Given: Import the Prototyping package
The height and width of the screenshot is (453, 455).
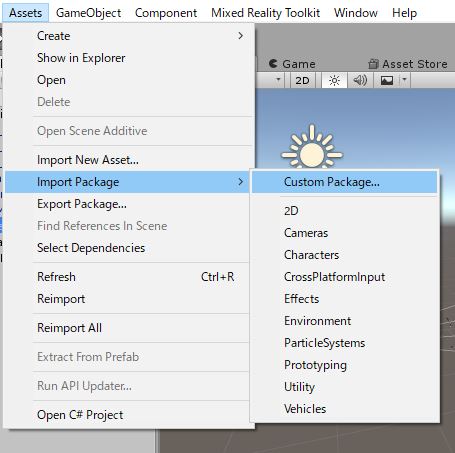Looking at the screenshot, I should (344, 365).
